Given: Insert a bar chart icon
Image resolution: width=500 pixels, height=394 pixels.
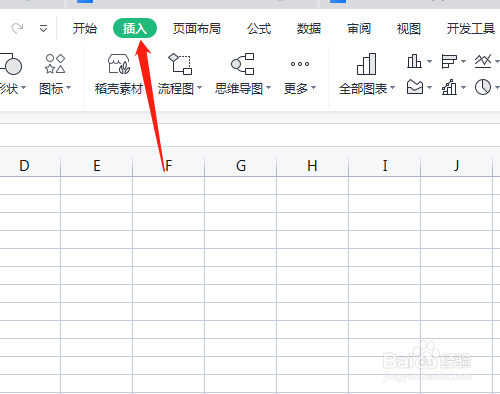Looking at the screenshot, I should click(449, 61).
